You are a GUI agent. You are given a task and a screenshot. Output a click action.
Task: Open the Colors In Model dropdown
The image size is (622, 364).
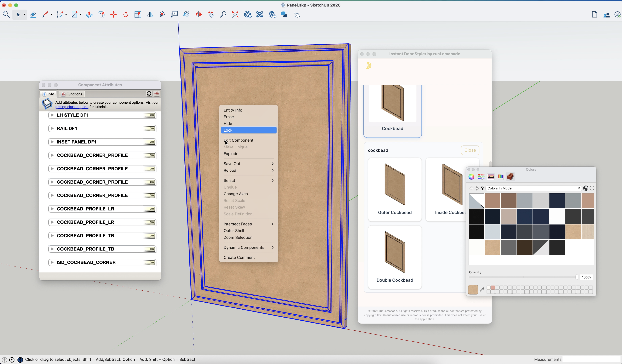[x=533, y=188]
